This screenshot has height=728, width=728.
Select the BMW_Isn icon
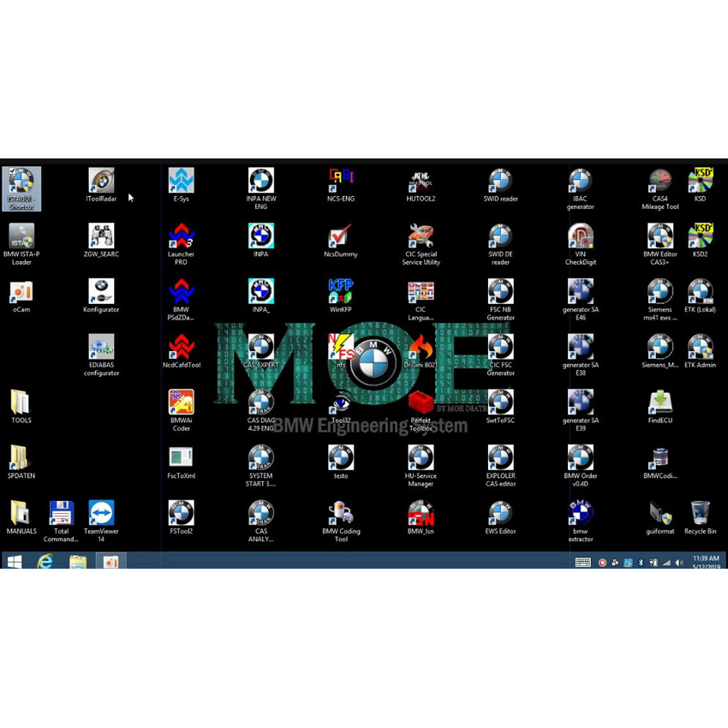click(421, 517)
